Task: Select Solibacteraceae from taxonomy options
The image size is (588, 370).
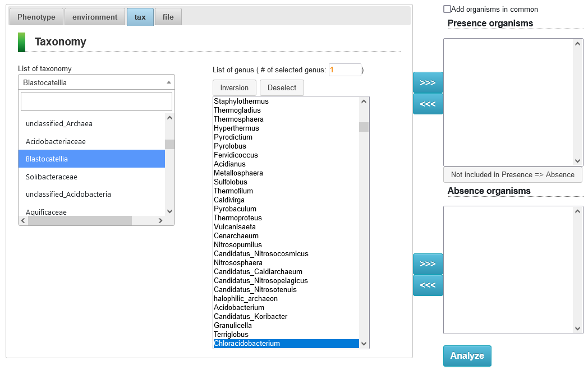Action: point(52,177)
